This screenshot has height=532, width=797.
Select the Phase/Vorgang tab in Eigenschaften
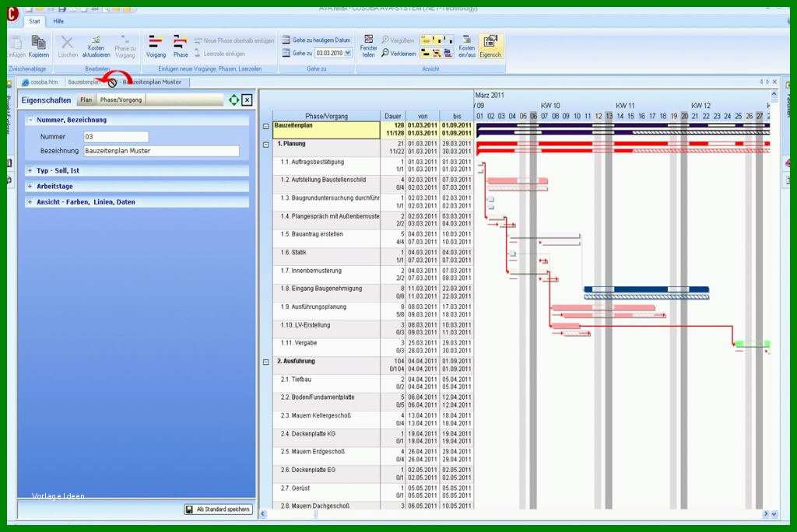121,100
